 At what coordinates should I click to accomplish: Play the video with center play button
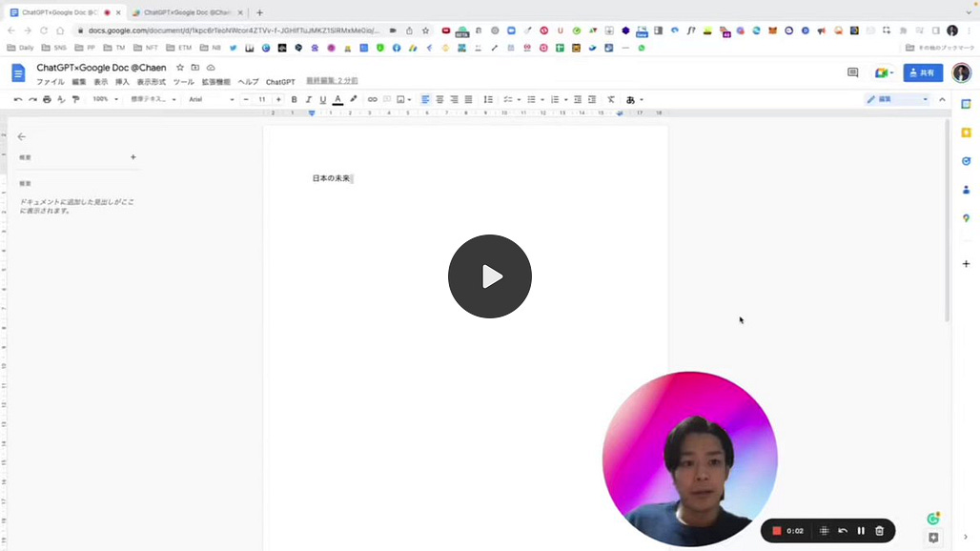[x=489, y=276]
